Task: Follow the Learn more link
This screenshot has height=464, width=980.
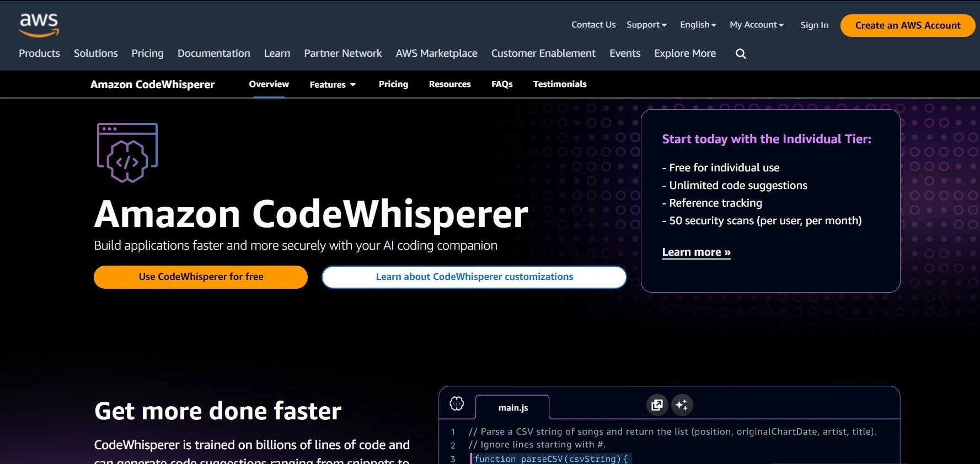Action: (696, 252)
